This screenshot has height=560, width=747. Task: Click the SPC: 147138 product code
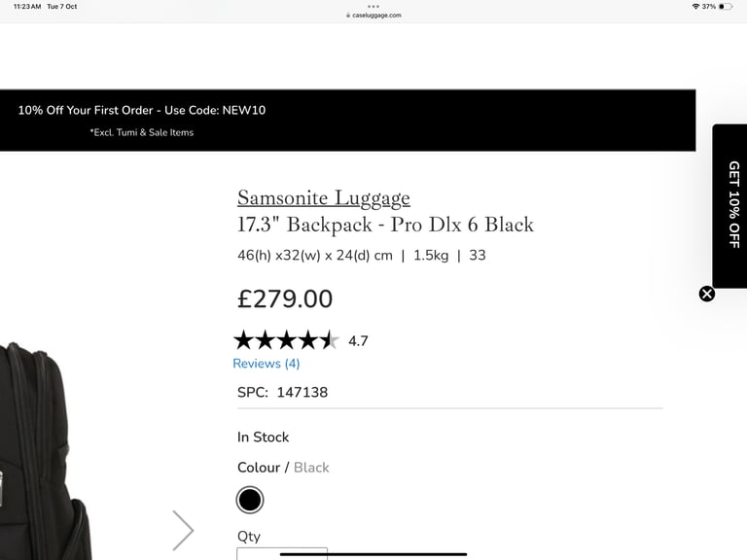tap(283, 392)
